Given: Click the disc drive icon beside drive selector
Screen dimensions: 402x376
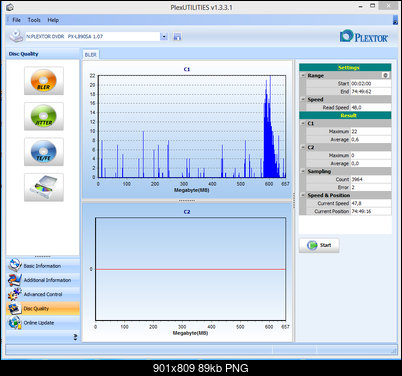Looking at the screenshot, I should (16, 36).
